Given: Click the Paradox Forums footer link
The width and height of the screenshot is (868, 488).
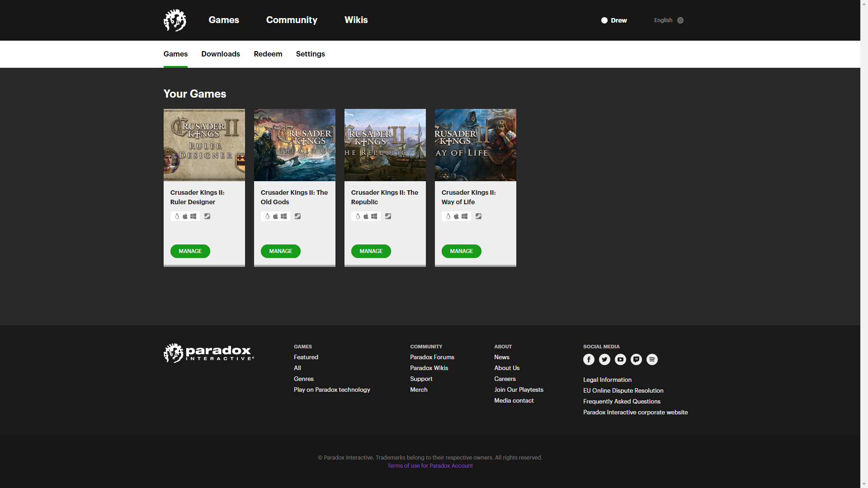Looking at the screenshot, I should [x=432, y=357].
